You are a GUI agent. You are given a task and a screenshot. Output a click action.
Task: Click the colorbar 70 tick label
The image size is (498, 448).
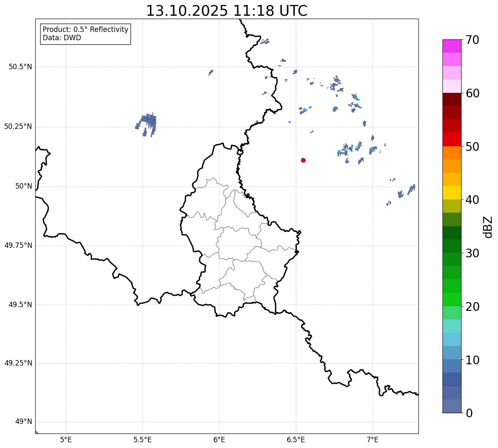coord(472,40)
